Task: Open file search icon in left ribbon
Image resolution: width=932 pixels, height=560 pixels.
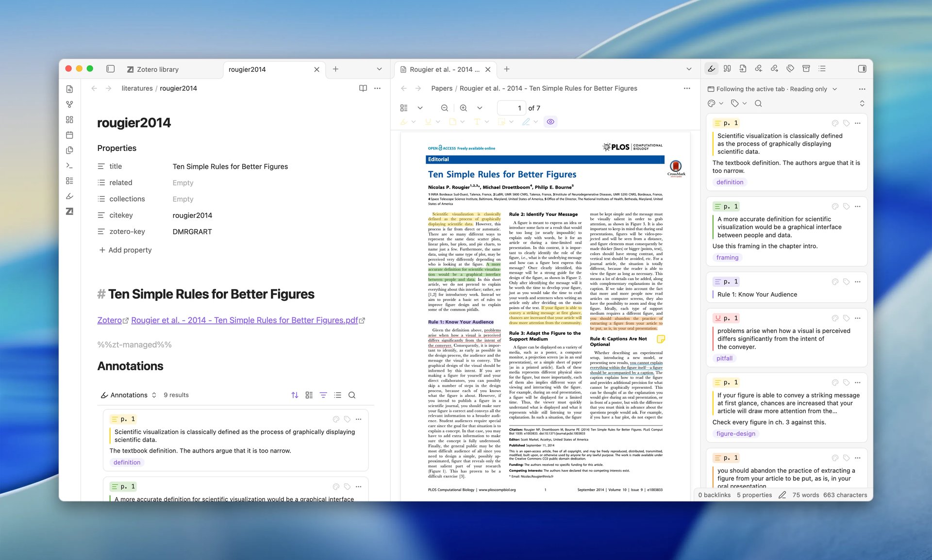Action: pos(69,89)
